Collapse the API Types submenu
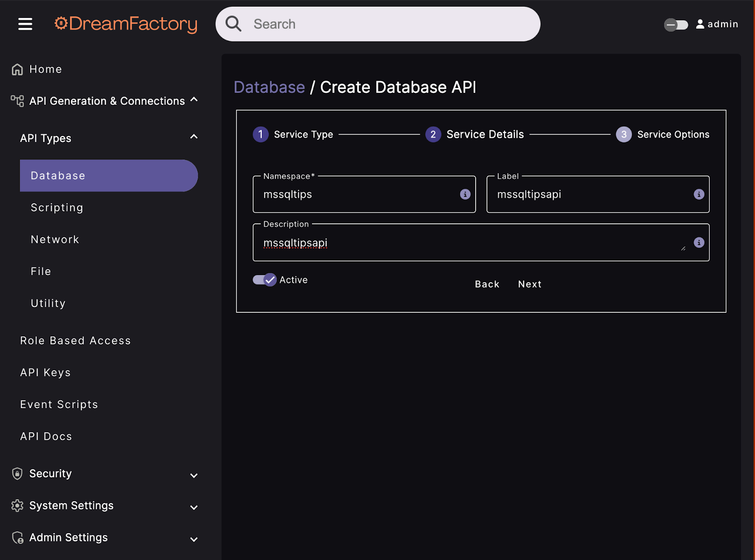This screenshot has width=755, height=560. tap(194, 137)
